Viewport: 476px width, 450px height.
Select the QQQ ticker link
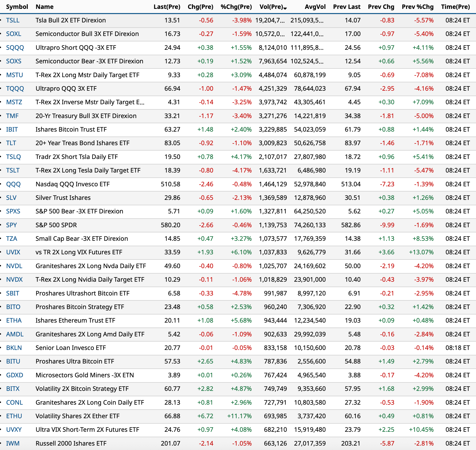[x=13, y=184]
